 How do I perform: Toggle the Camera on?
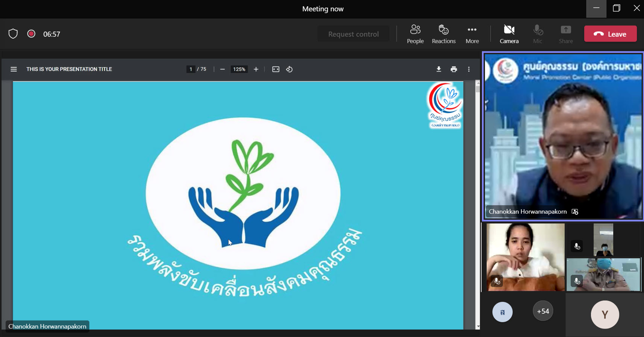click(509, 34)
